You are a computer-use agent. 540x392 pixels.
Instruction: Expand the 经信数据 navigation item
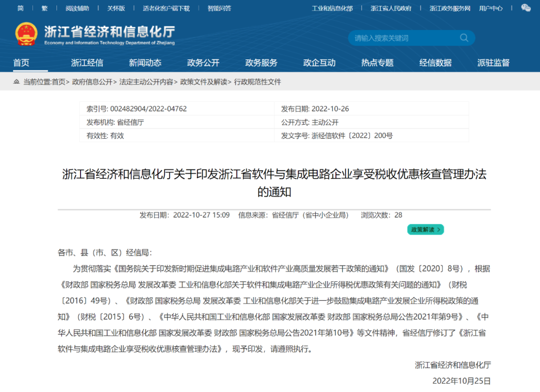pos(435,62)
